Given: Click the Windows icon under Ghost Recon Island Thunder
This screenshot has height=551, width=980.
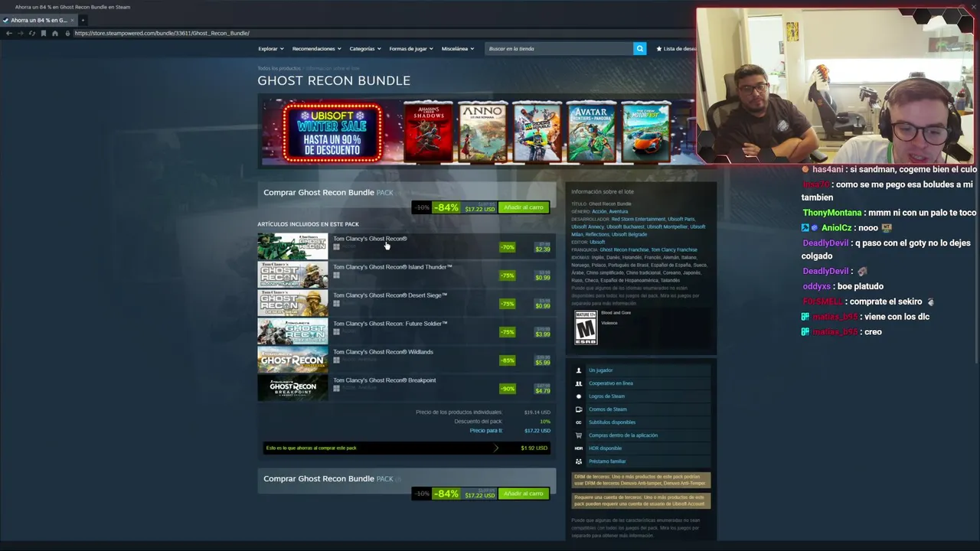Looking at the screenshot, I should click(x=336, y=275).
